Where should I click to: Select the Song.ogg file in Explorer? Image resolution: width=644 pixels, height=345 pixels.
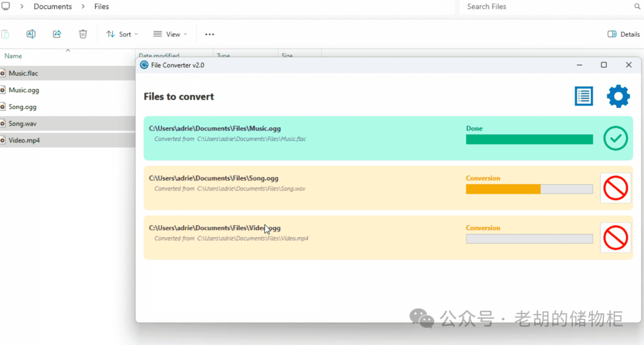click(67, 107)
